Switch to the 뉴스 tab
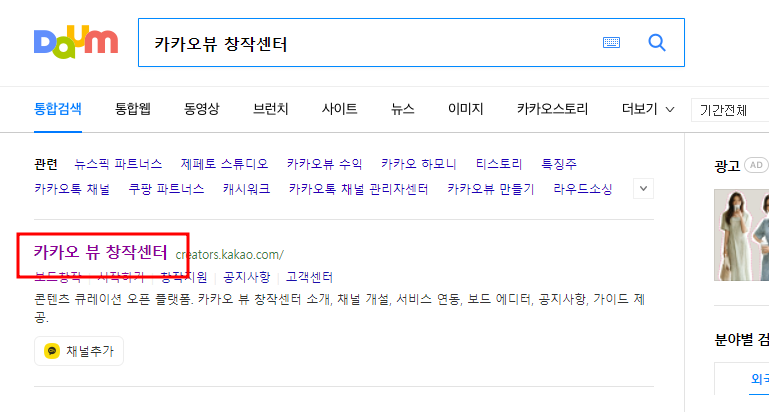The height and width of the screenshot is (412, 769). 403,109
